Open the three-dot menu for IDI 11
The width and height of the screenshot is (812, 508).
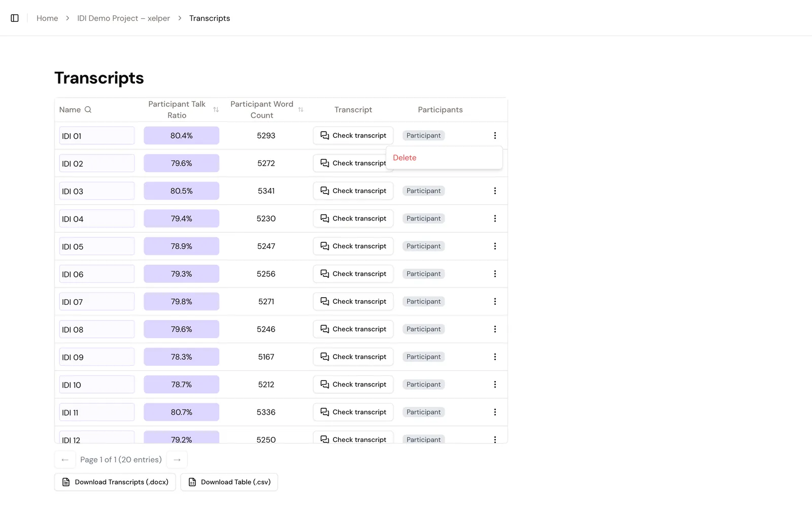[495, 412]
